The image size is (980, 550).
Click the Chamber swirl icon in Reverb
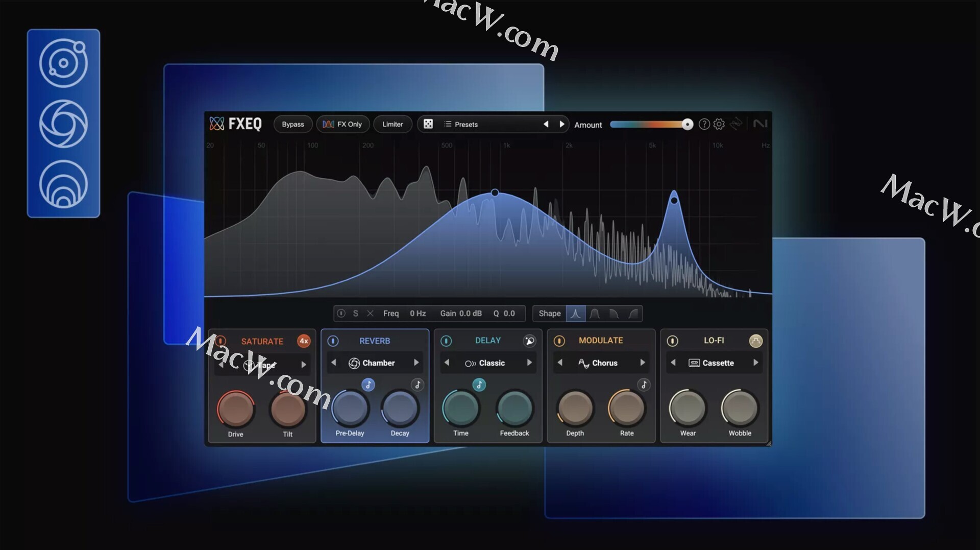tap(354, 363)
